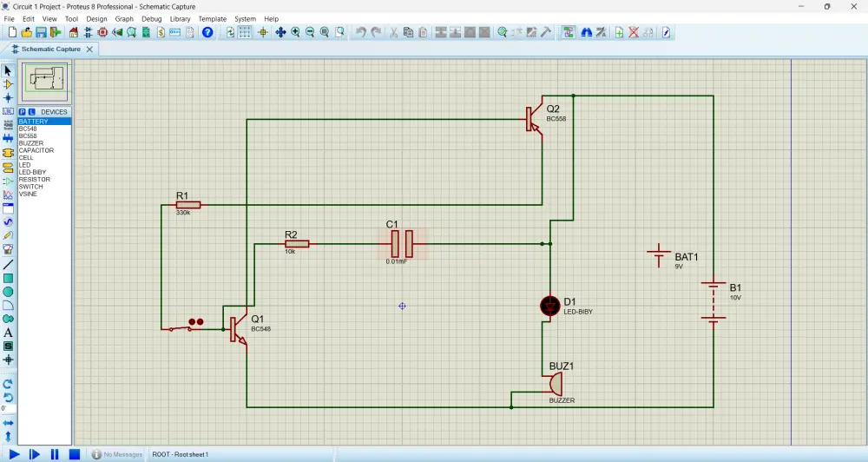Select the 2D Graphics Text 'A' tool
Image resolution: width=868 pixels, height=462 pixels.
(x=8, y=333)
